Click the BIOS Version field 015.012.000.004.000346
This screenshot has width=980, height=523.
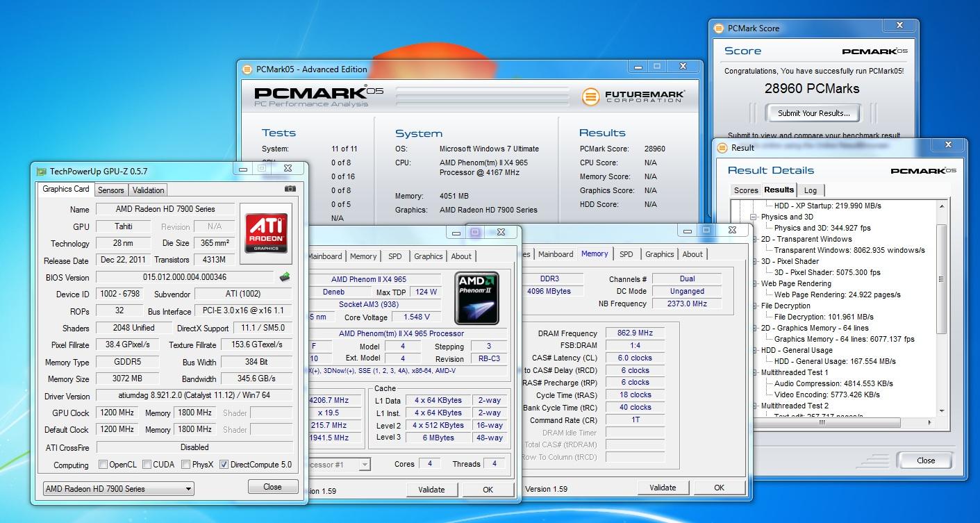click(x=185, y=277)
